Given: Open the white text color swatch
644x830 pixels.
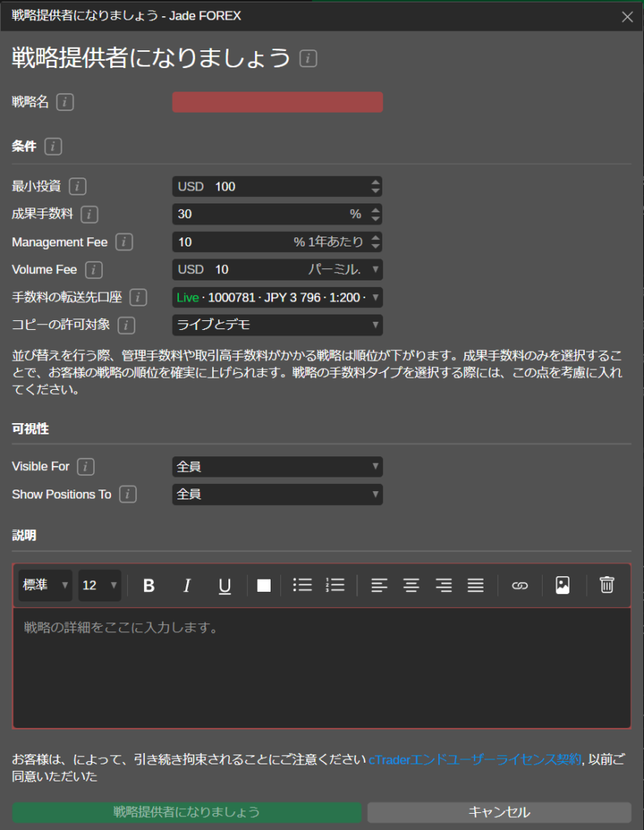Looking at the screenshot, I should pyautogui.click(x=263, y=585).
